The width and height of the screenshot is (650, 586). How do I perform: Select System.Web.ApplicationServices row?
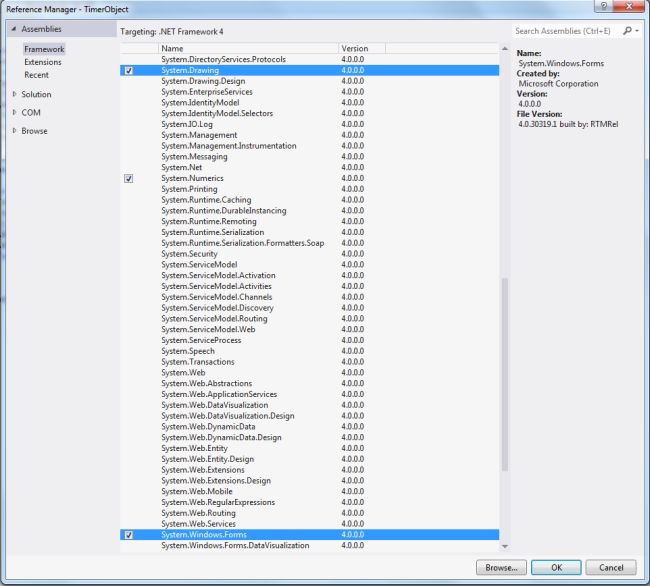pos(310,394)
